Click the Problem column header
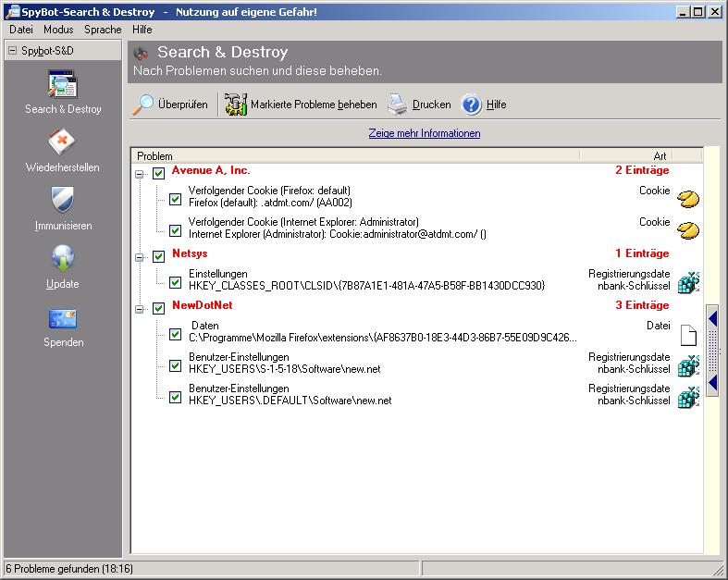The width and height of the screenshot is (728, 580). [x=355, y=156]
